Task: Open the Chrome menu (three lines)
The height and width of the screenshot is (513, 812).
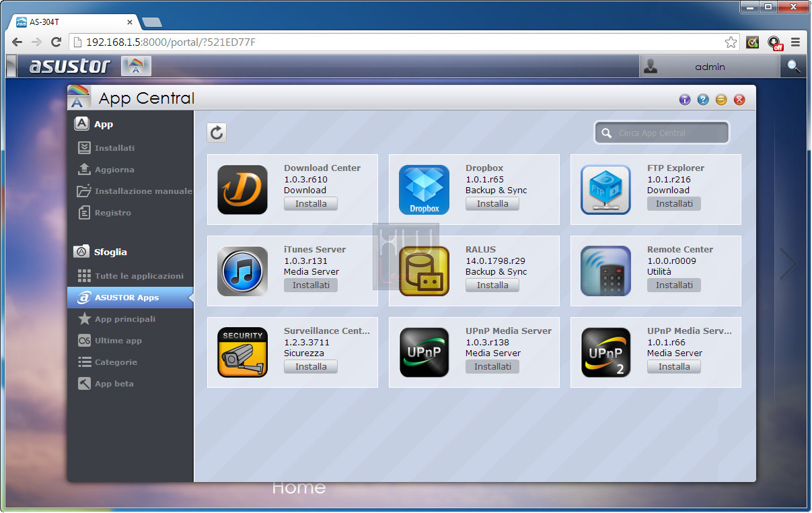Action: click(x=795, y=42)
